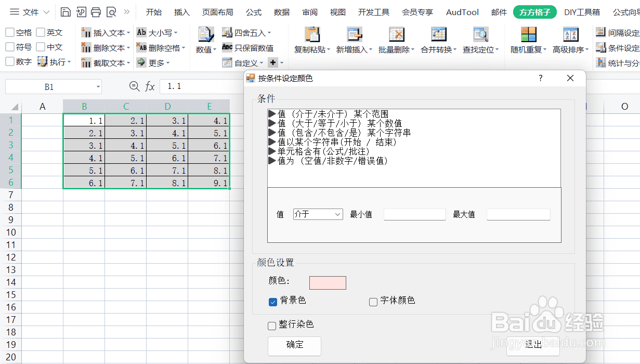Switch to the 数据 tab
The height and width of the screenshot is (364, 640).
click(282, 12)
